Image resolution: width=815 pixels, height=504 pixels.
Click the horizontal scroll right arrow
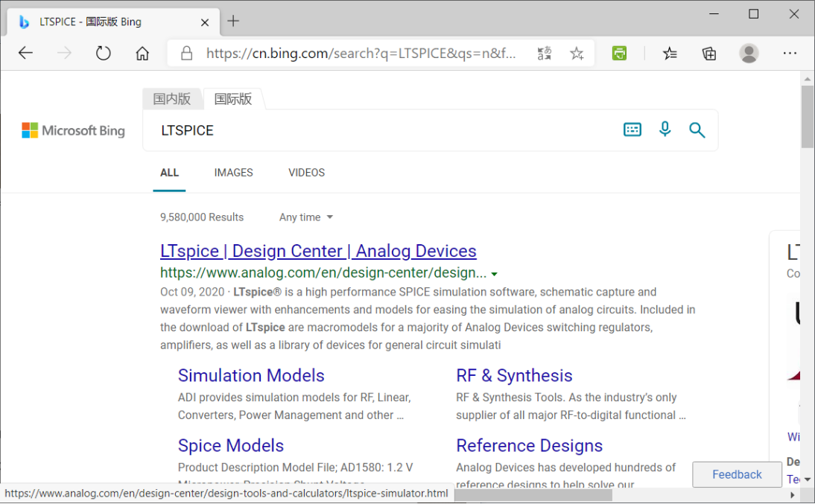[793, 495]
